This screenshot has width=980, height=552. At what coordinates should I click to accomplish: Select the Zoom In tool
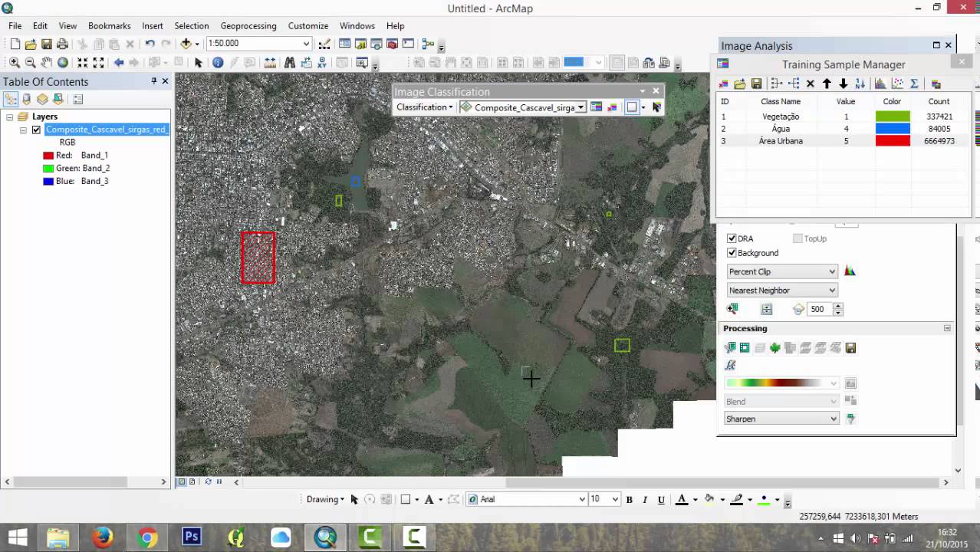(15, 63)
